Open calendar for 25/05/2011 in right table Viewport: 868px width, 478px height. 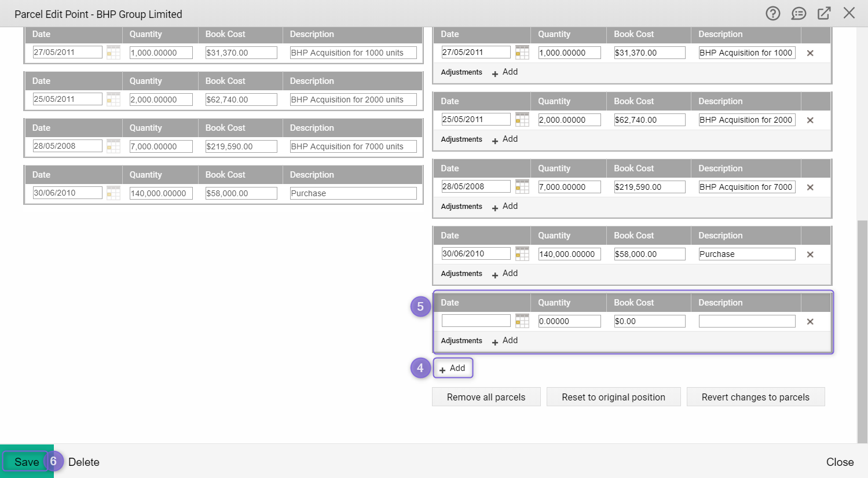[522, 120]
